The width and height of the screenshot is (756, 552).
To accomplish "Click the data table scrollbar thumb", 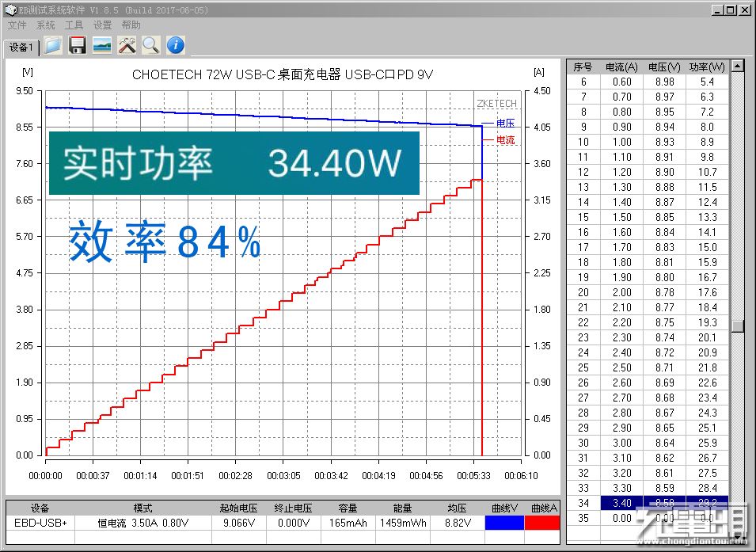I will (737, 326).
